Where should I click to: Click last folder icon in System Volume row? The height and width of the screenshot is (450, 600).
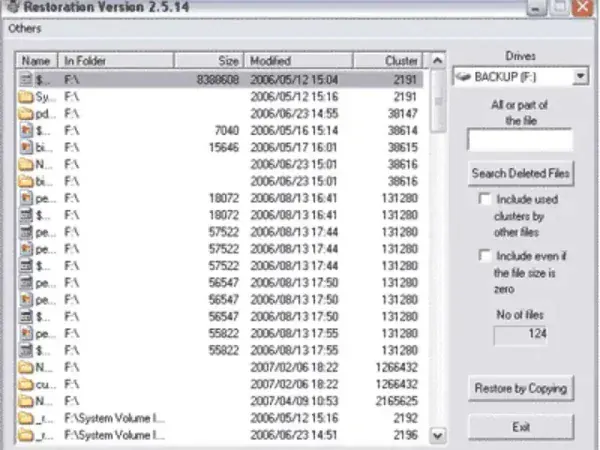(x=27, y=436)
